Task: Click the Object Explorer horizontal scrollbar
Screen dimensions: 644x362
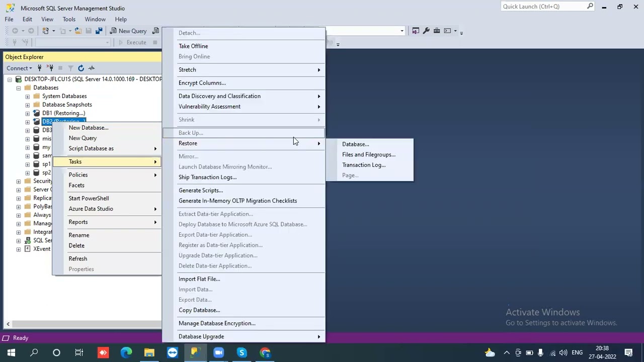Action: [x=83, y=324]
